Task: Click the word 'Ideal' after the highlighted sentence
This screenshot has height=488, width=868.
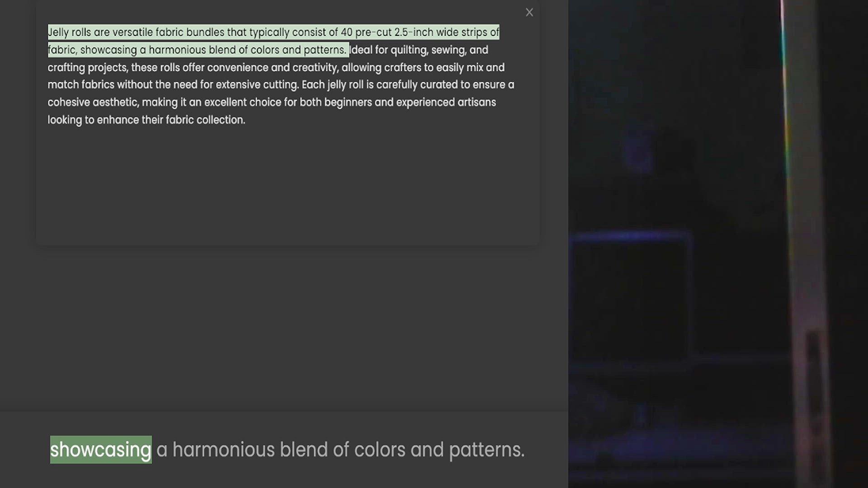Action: pos(361,50)
